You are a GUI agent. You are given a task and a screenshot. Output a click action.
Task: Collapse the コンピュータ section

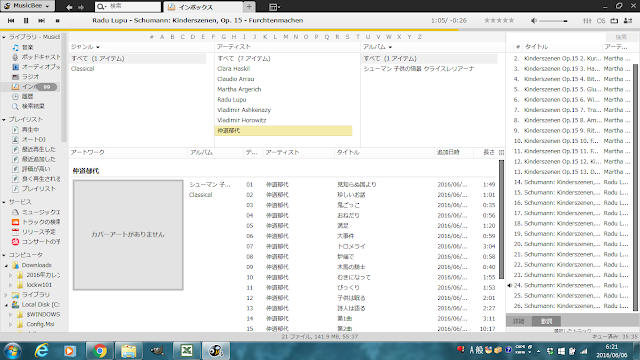pyautogui.click(x=4, y=255)
